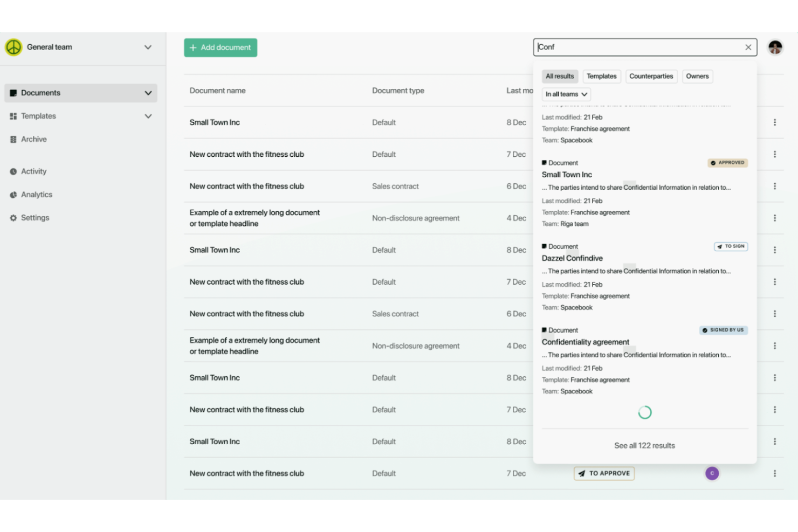The height and width of the screenshot is (532, 798).
Task: Switch to the Templates search filter tab
Action: pyautogui.click(x=602, y=77)
